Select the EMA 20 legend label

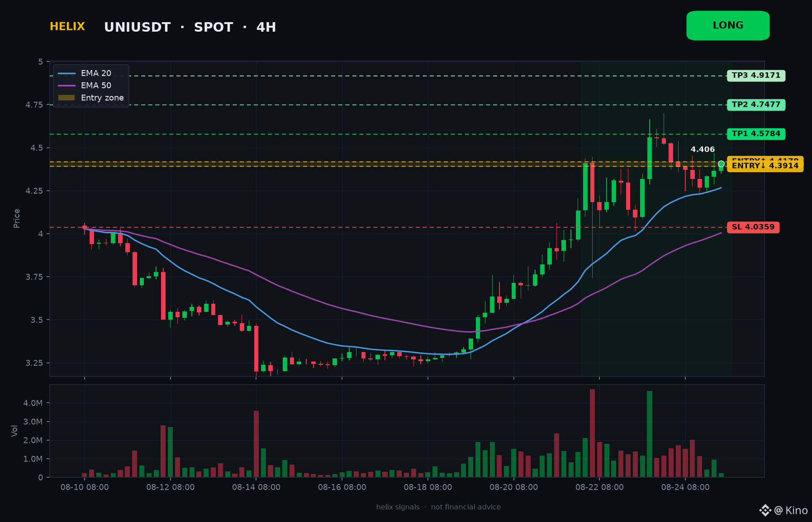pos(96,73)
